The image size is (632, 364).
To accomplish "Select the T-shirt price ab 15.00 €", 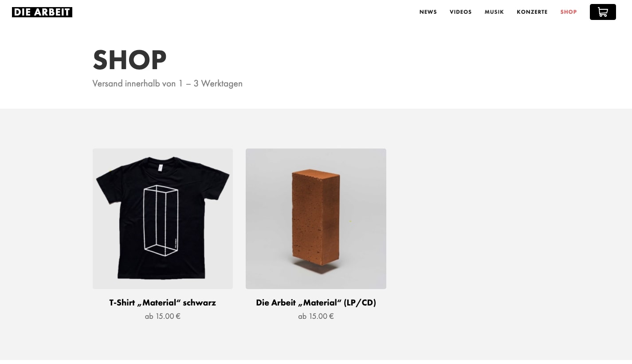I will [163, 316].
